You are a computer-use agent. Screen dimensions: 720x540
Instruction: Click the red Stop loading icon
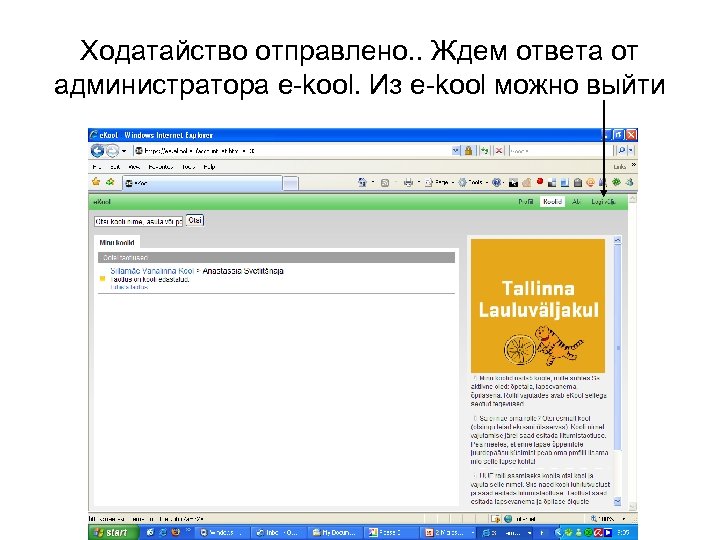tap(499, 151)
